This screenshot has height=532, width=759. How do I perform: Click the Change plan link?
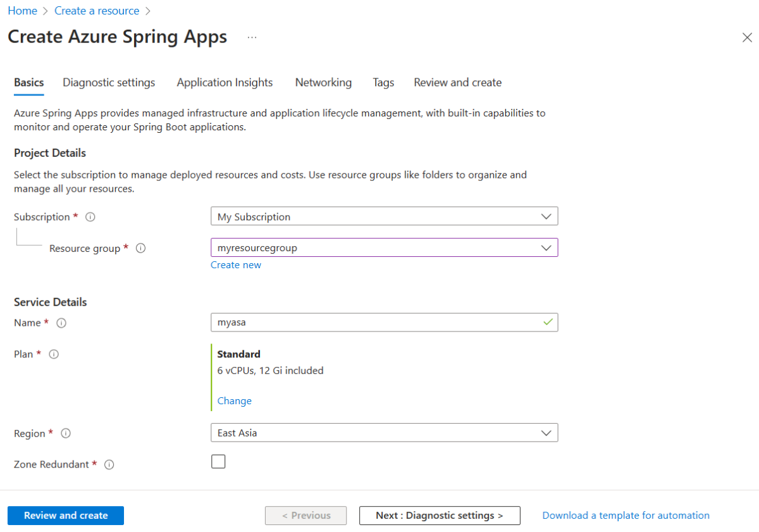click(235, 401)
